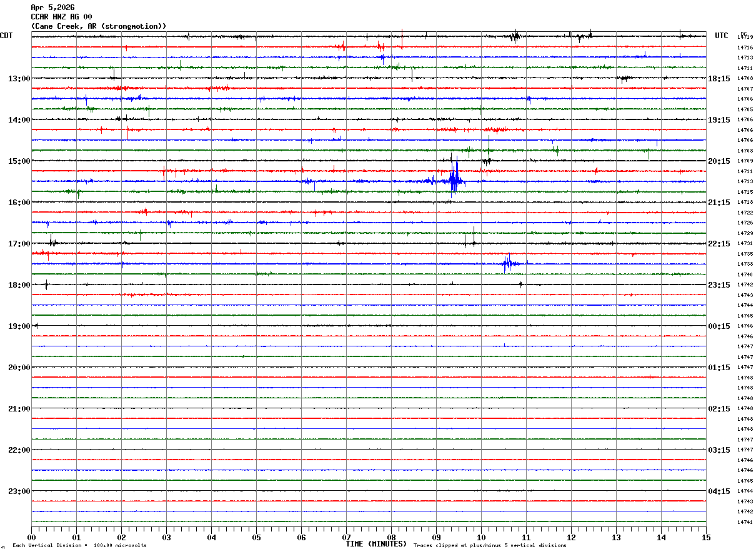Click the TIME (MINUTES) axis title
The image size is (756, 554).
(x=376, y=544)
